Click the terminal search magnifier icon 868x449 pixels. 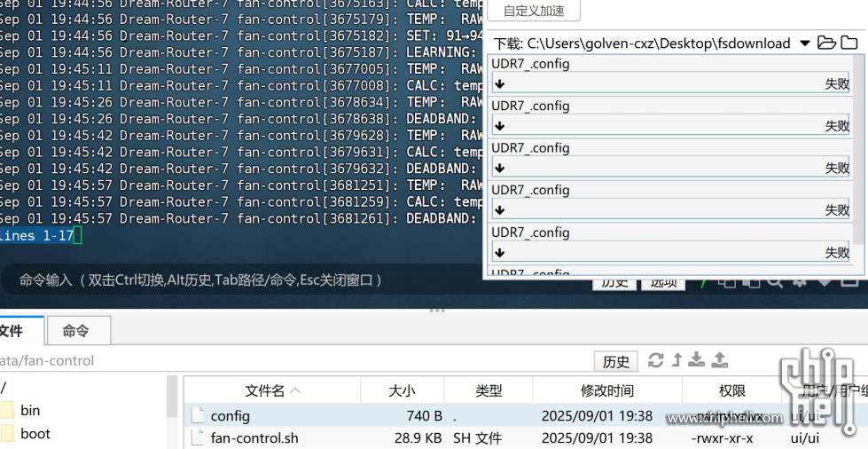[x=774, y=282]
